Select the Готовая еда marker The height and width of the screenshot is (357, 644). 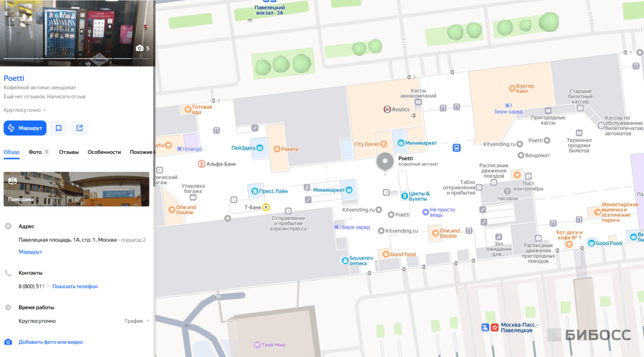188,109
